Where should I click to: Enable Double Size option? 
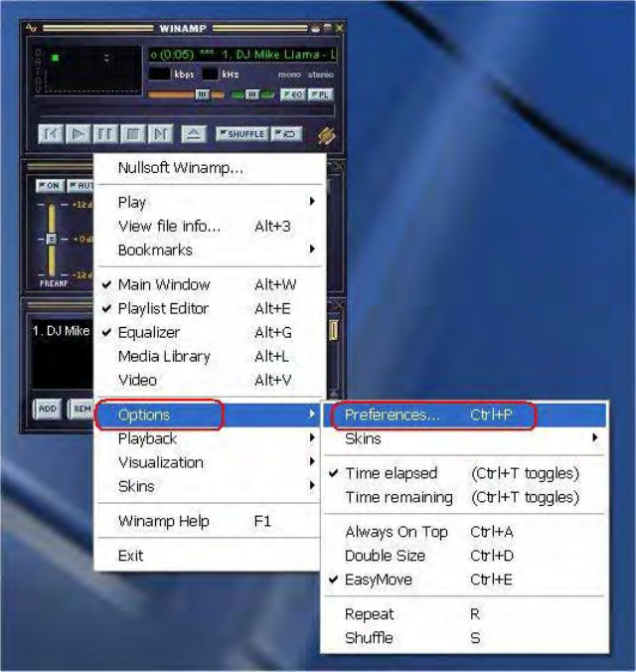tap(464, 556)
